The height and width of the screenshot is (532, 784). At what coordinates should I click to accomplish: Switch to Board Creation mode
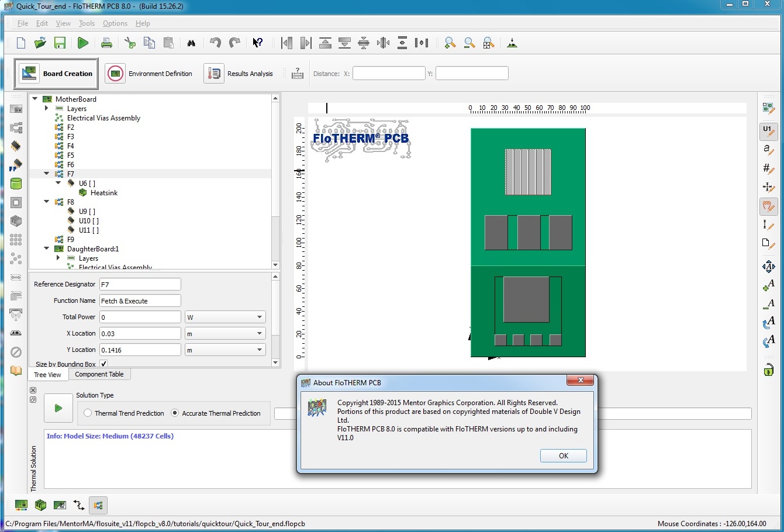[x=57, y=74]
